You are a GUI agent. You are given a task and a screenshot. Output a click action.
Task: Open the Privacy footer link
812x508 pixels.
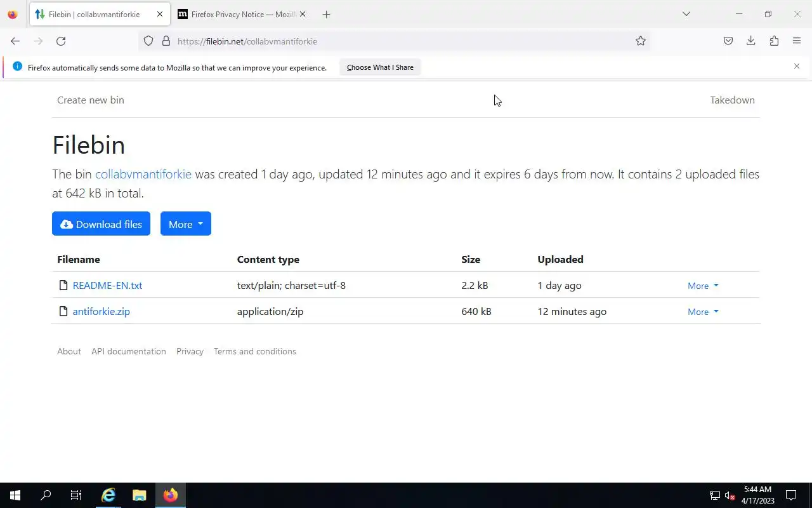(190, 351)
